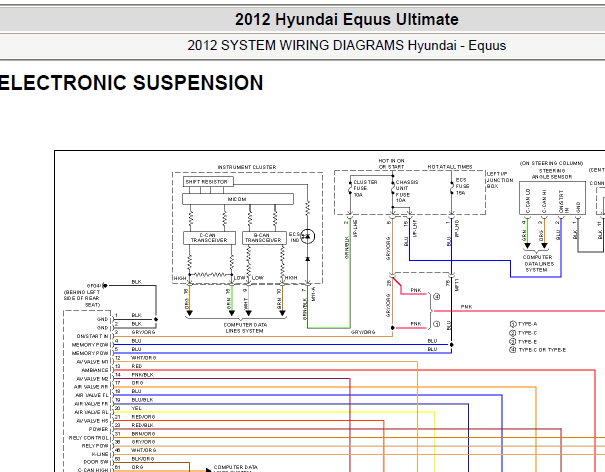Click the "AIR VALVE FR" pin label
The height and width of the screenshot is (472, 605).
[x=92, y=404]
